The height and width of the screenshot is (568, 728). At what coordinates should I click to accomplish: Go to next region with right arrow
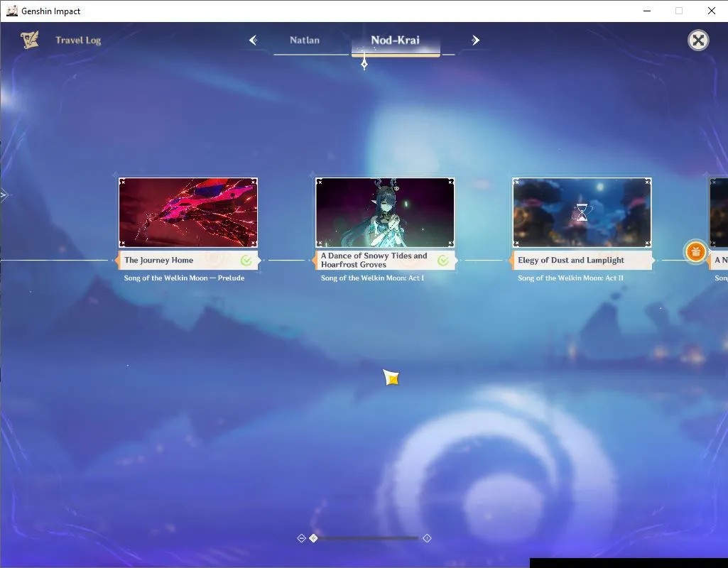click(x=475, y=40)
